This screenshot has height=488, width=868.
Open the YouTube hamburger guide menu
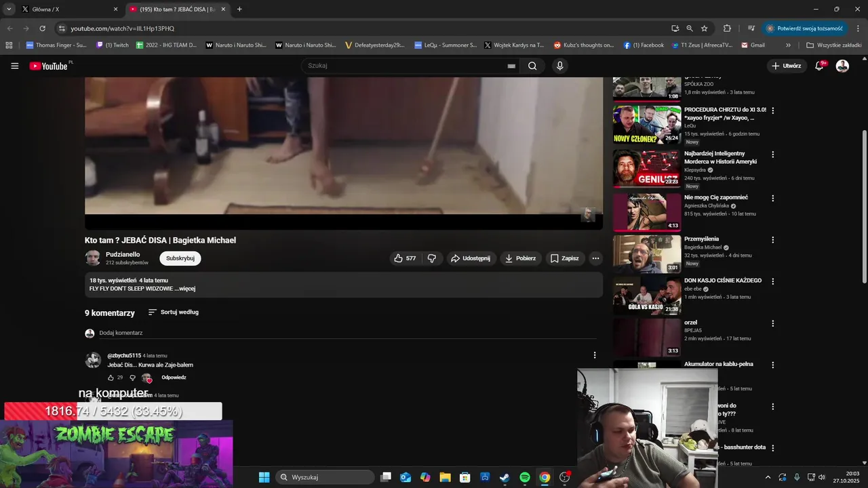coord(14,66)
